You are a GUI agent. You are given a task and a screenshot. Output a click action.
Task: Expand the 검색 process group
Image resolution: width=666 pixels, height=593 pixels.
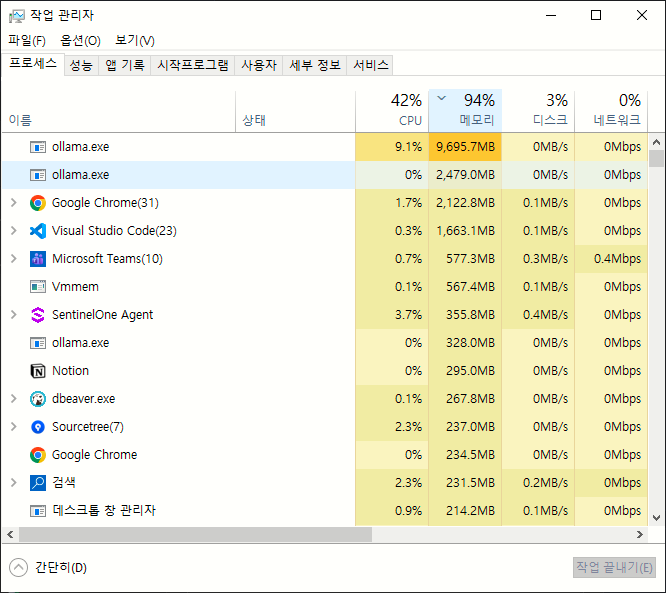[x=14, y=483]
